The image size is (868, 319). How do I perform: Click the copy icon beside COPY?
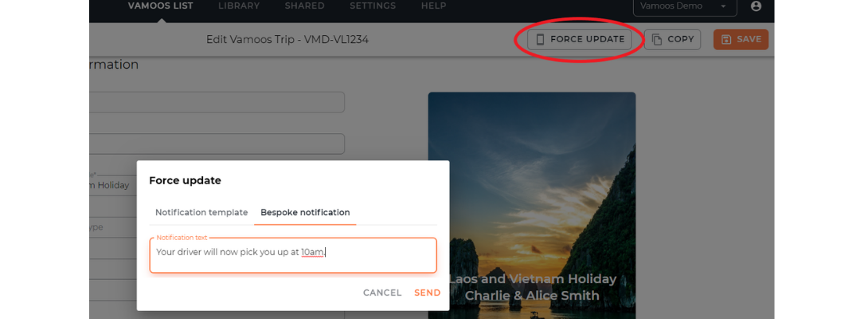pyautogui.click(x=657, y=39)
